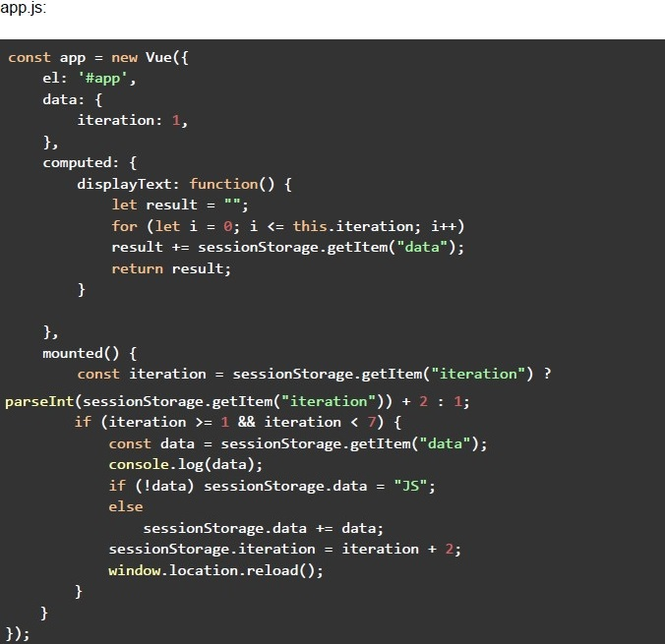Click the line 'mounted() {'
This screenshot has height=644, width=665.
tap(90, 353)
